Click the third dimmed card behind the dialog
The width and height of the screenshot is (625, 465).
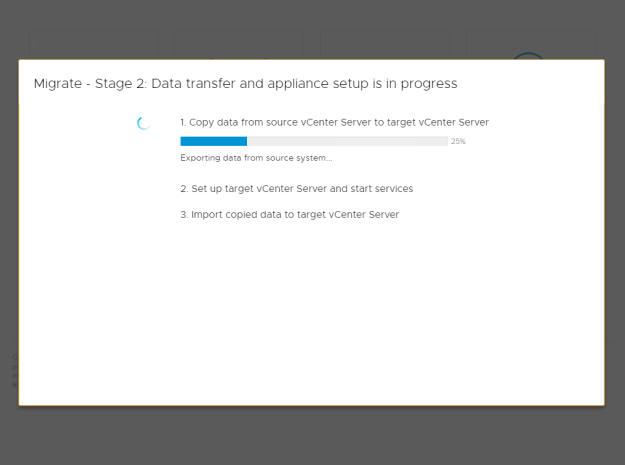385,45
